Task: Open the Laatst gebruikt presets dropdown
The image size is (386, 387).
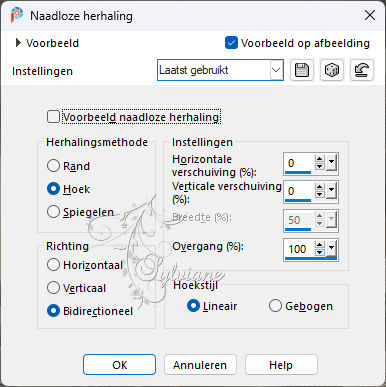Action: coord(220,70)
